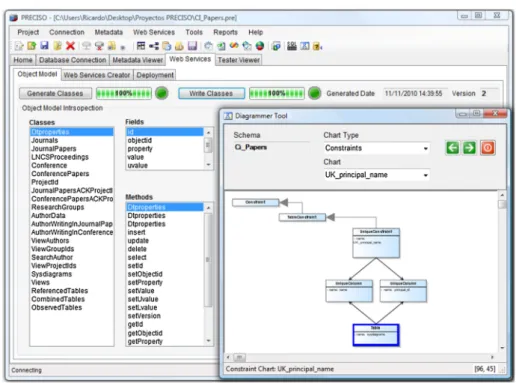Image resolution: width=516 pixels, height=383 pixels.
Task: Select Journals in the Classes list
Action: (71, 140)
